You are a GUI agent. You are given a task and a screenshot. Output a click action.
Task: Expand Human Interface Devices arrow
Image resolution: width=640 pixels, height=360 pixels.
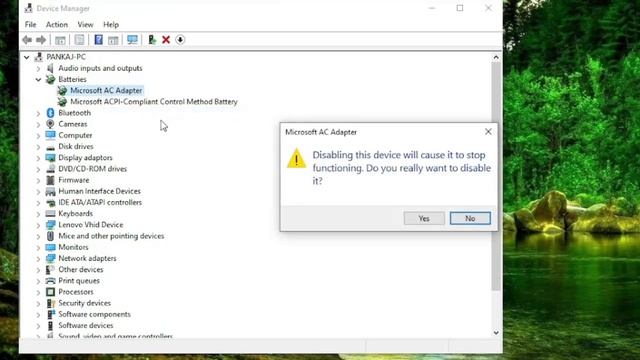pos(38,191)
